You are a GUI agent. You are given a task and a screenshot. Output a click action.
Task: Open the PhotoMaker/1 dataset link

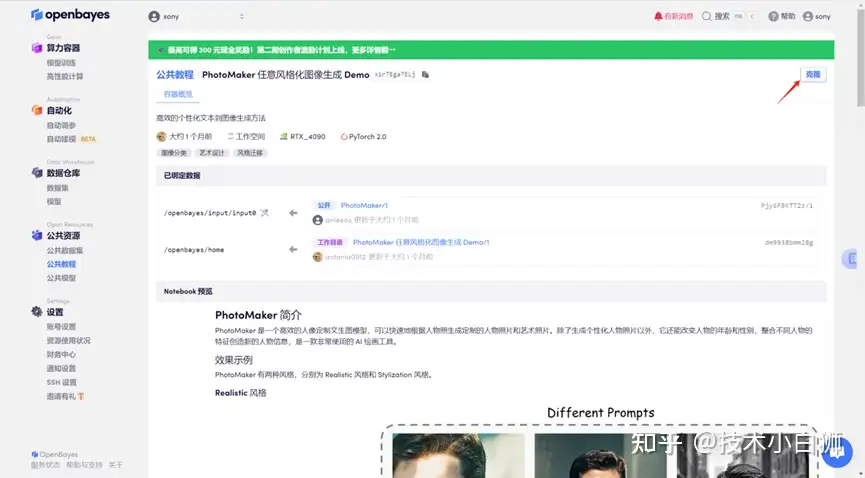pyautogui.click(x=364, y=205)
